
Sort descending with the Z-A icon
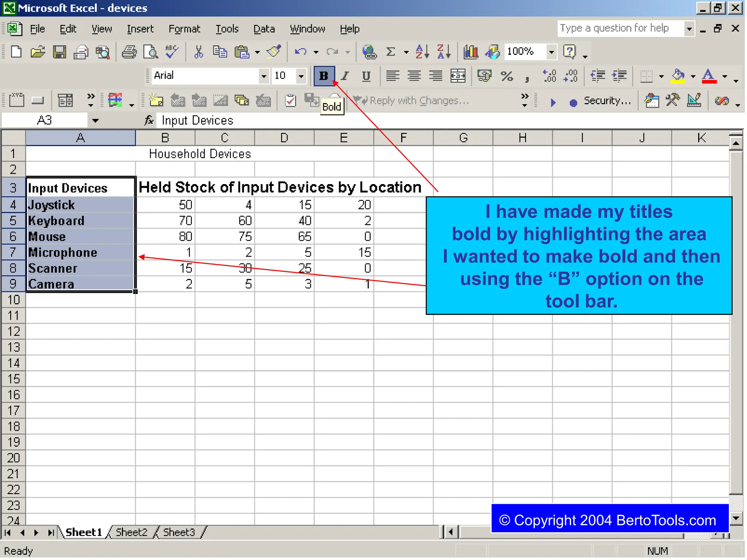444,52
